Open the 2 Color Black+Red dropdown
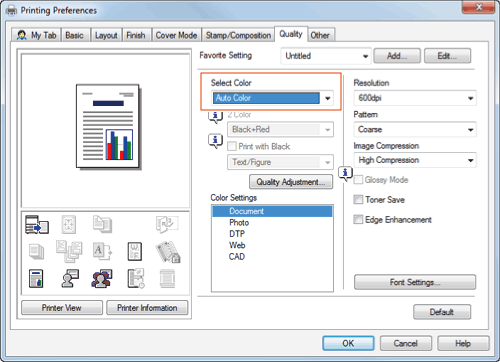 click(x=280, y=129)
